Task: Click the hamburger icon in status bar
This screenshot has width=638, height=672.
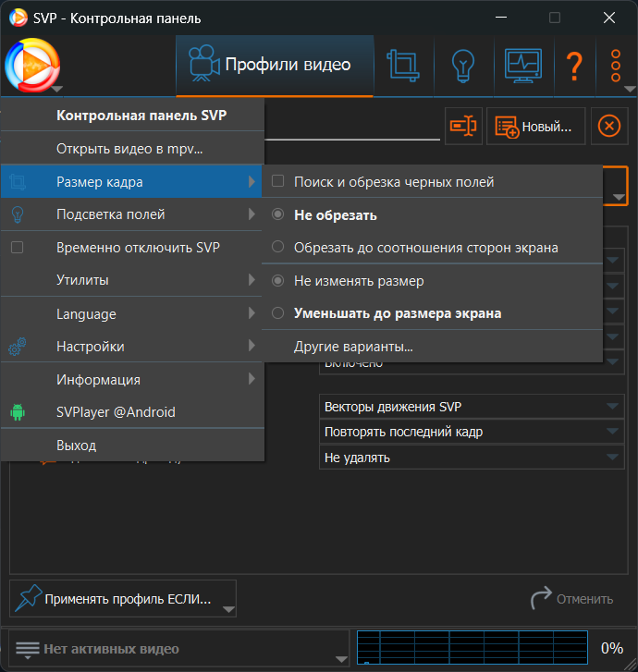Action: (28, 649)
